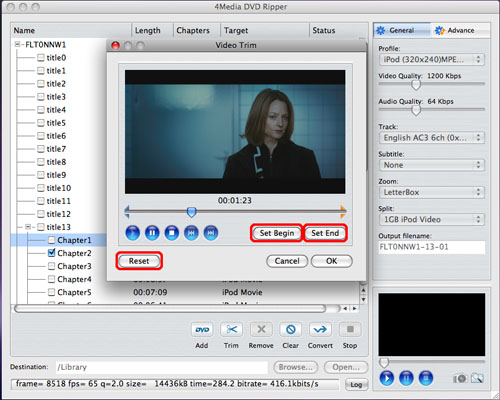Close the Video Trim dialog
This screenshot has height=400, width=500.
(115, 45)
